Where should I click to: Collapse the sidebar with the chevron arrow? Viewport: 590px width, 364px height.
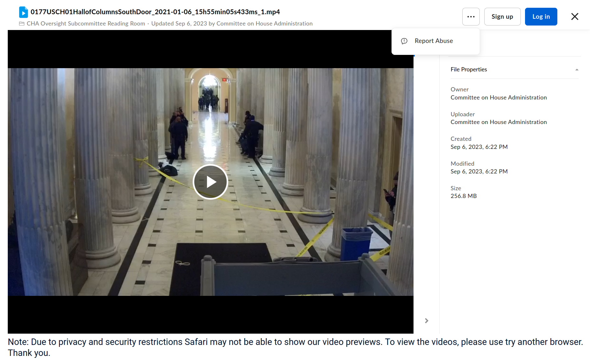click(426, 320)
